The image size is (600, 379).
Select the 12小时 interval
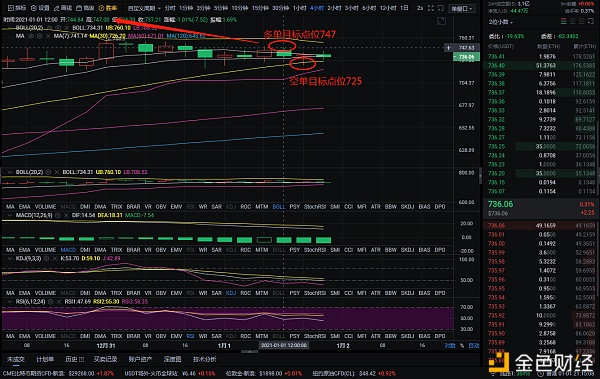387,8
